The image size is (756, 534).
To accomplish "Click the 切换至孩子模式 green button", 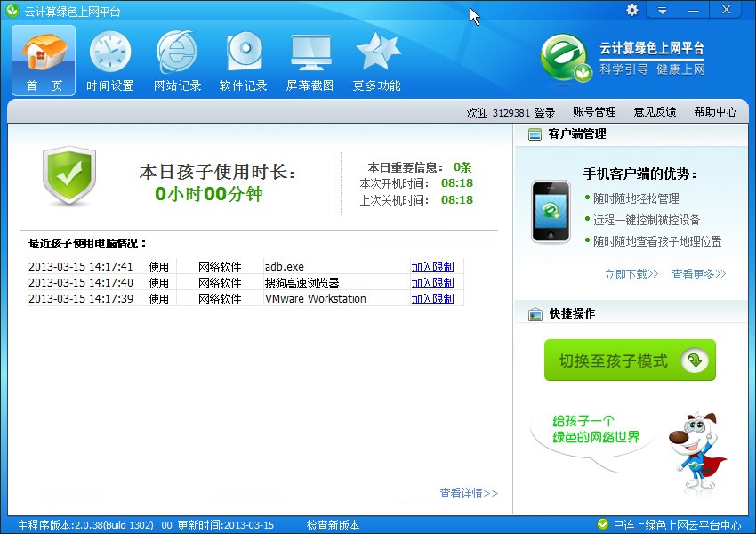I will (x=630, y=360).
